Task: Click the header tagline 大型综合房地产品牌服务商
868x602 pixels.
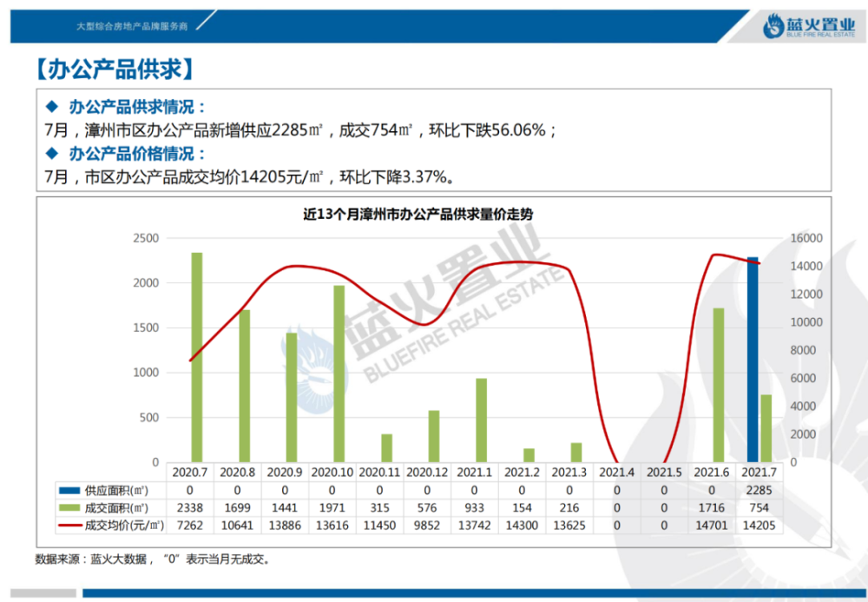Action: [x=132, y=26]
